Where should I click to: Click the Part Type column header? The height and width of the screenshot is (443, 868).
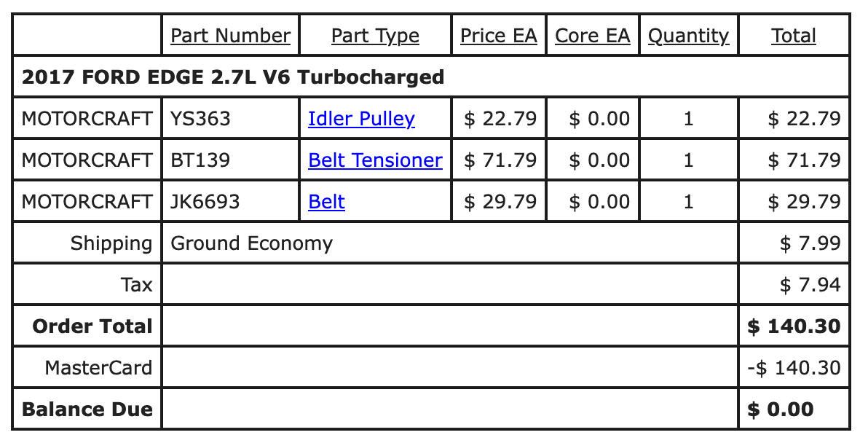pyautogui.click(x=375, y=36)
